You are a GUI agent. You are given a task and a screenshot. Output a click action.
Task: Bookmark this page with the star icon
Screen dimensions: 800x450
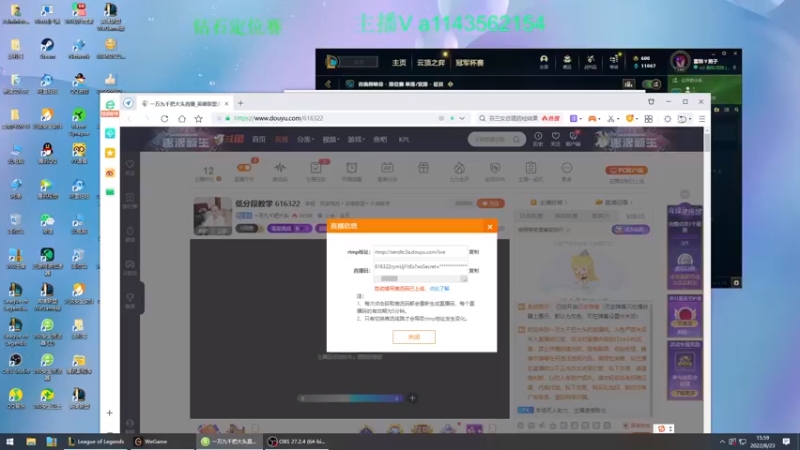(x=198, y=118)
